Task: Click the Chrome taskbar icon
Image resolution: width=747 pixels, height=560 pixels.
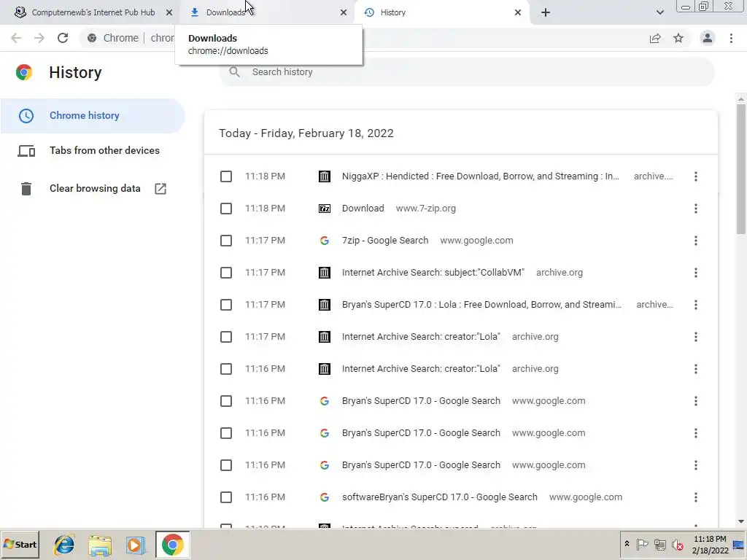Action: 172,544
